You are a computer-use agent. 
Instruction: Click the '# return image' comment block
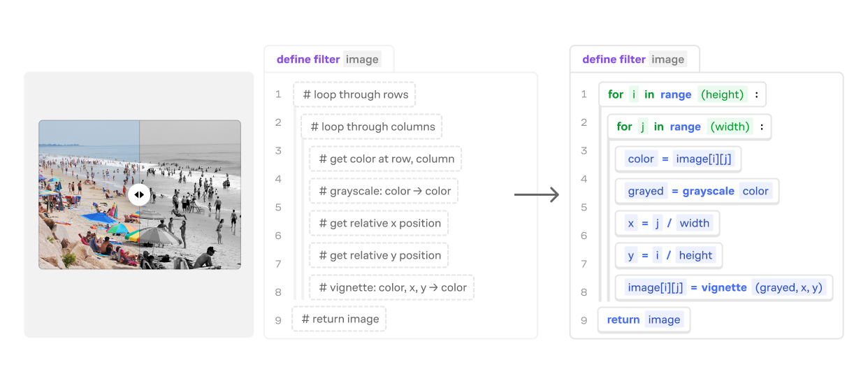(339, 319)
